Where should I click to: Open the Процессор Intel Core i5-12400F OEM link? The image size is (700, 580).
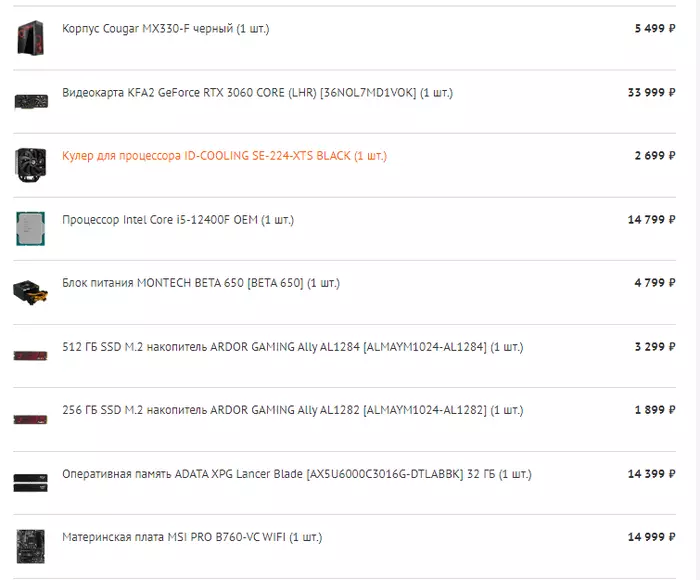[178, 220]
